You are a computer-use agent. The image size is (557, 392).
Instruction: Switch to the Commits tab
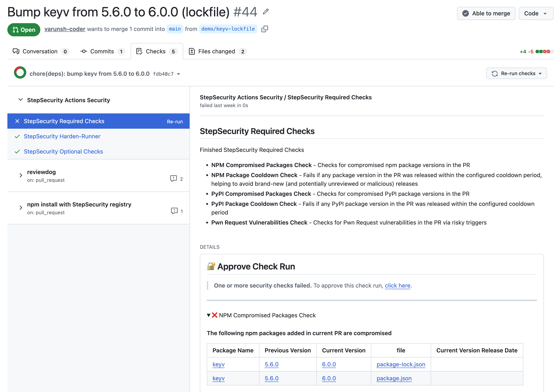click(x=103, y=51)
